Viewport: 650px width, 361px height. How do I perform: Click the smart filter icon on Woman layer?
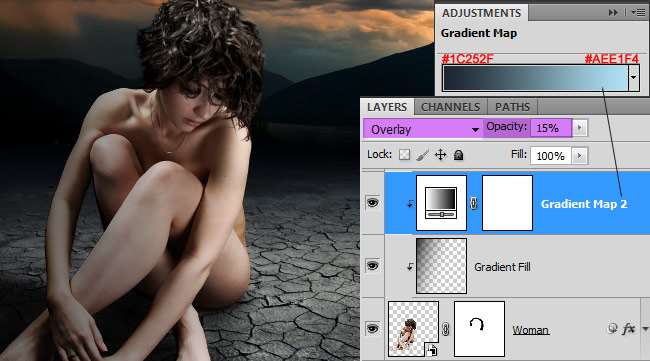click(x=613, y=328)
